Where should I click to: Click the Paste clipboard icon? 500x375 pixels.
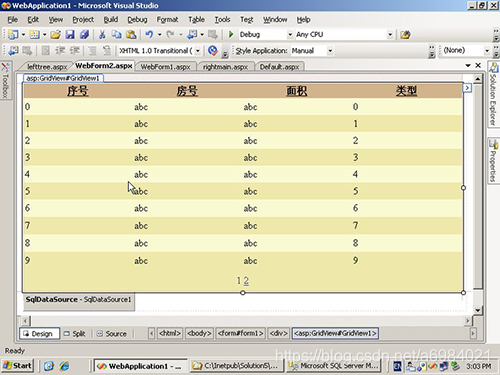tap(131, 34)
